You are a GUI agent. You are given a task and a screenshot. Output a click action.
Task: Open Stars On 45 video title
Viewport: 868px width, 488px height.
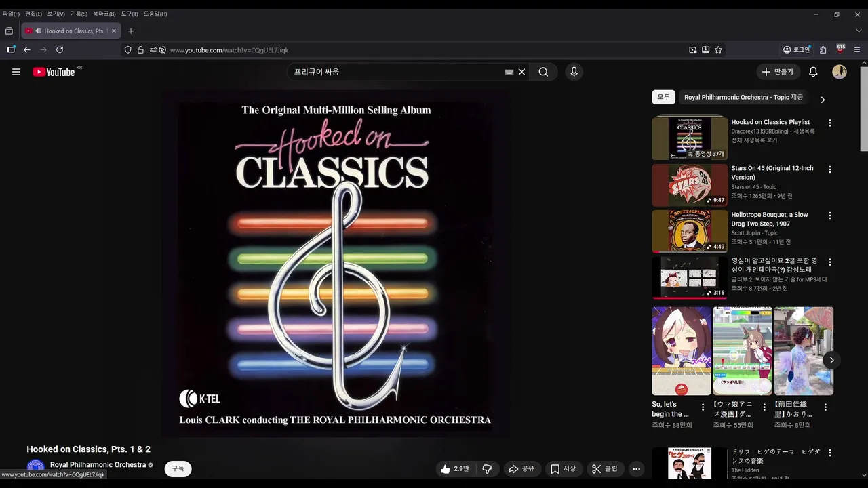point(772,173)
